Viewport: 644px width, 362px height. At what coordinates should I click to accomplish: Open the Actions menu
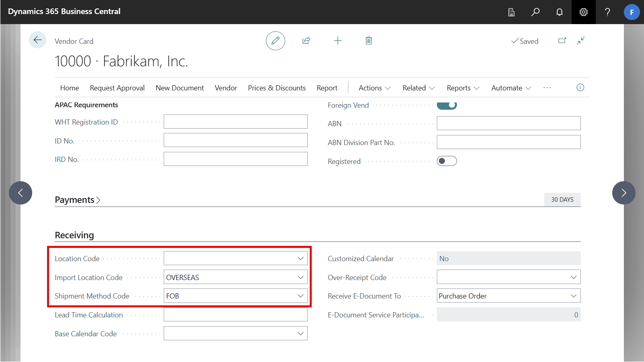point(374,88)
